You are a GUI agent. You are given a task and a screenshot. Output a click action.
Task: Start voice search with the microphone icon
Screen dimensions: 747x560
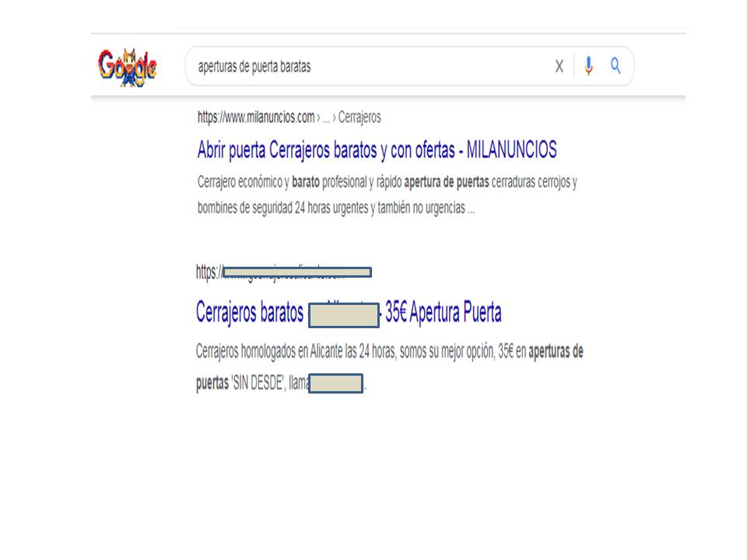tap(589, 66)
